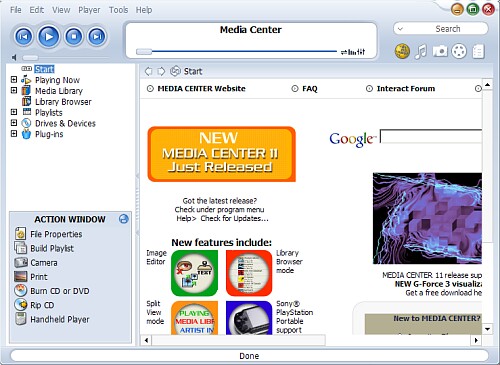Expand the Plug-ins node
Image resolution: width=500 pixels, height=365 pixels.
tap(14, 134)
